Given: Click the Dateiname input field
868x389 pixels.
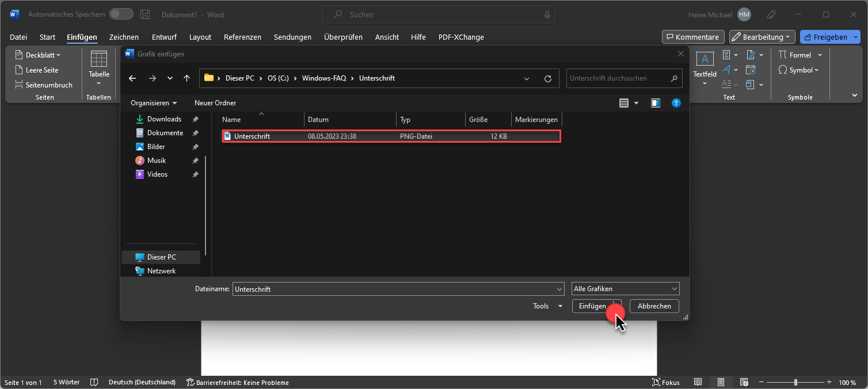Looking at the screenshot, I should pos(398,289).
